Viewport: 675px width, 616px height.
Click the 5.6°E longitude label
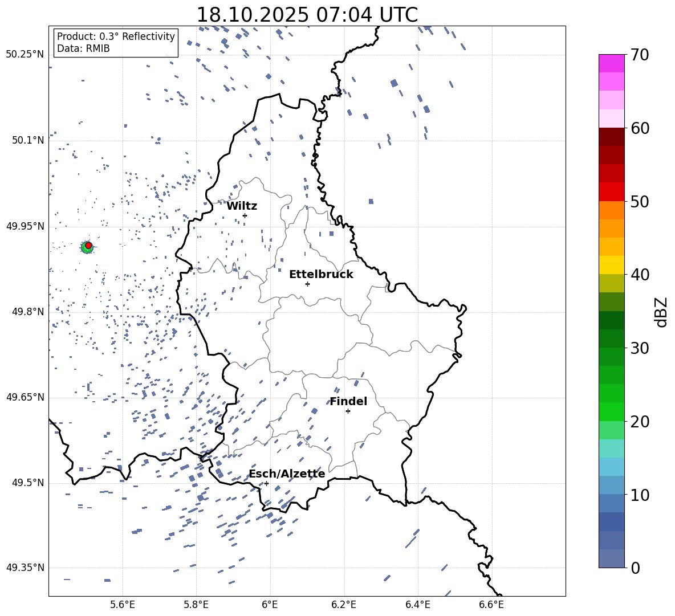[x=123, y=605]
